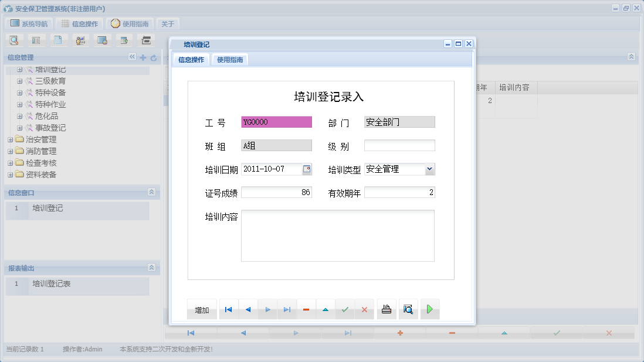Image resolution: width=644 pixels, height=362 pixels.
Task: Click the blank document icon in the toolbar
Action: tap(58, 40)
